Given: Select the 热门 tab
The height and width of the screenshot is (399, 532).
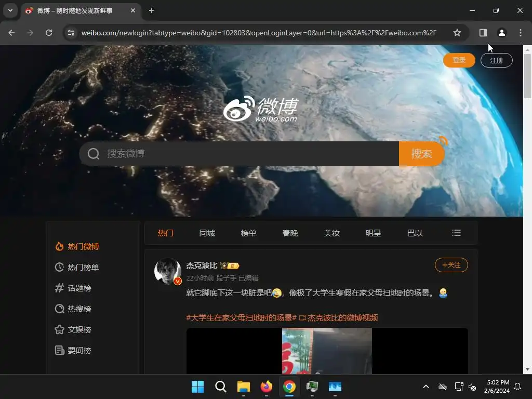Looking at the screenshot, I should pyautogui.click(x=165, y=233).
